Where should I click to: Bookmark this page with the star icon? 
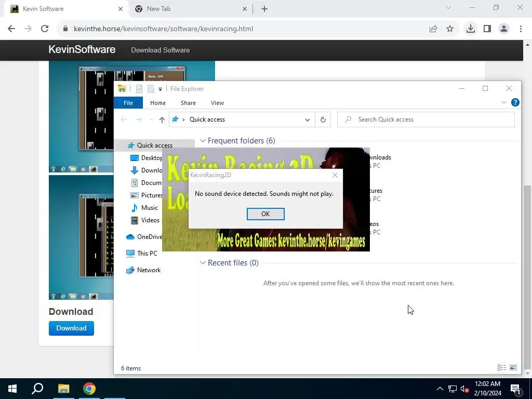coord(450,29)
